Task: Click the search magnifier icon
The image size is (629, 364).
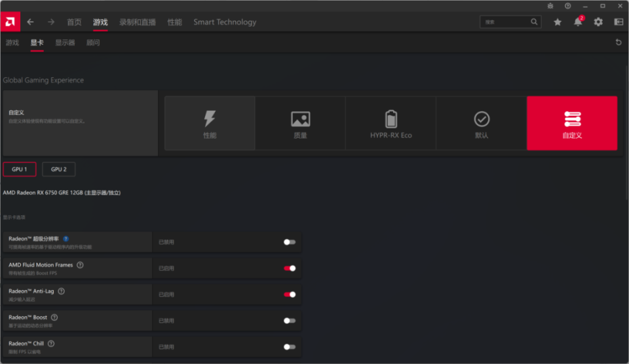Action: pos(534,22)
